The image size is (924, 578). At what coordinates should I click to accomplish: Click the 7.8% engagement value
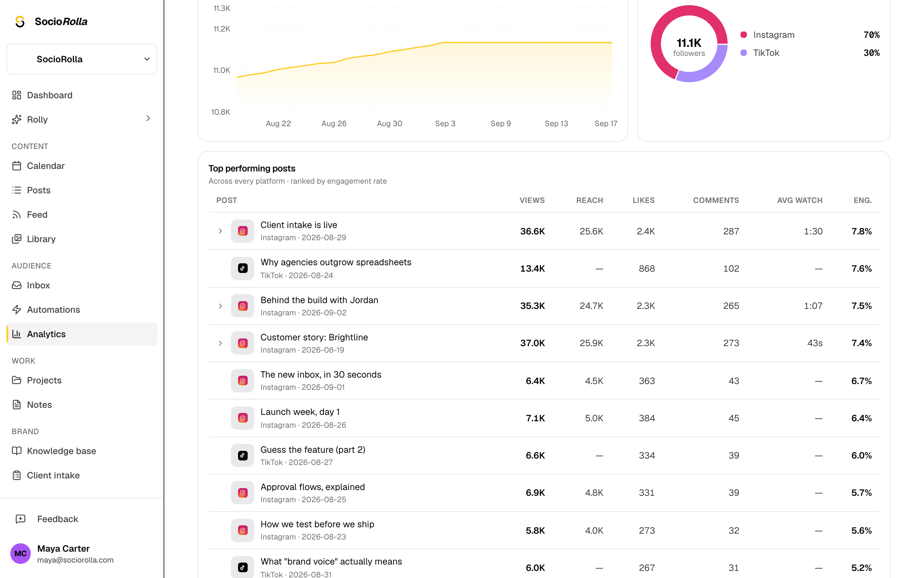pyautogui.click(x=861, y=231)
